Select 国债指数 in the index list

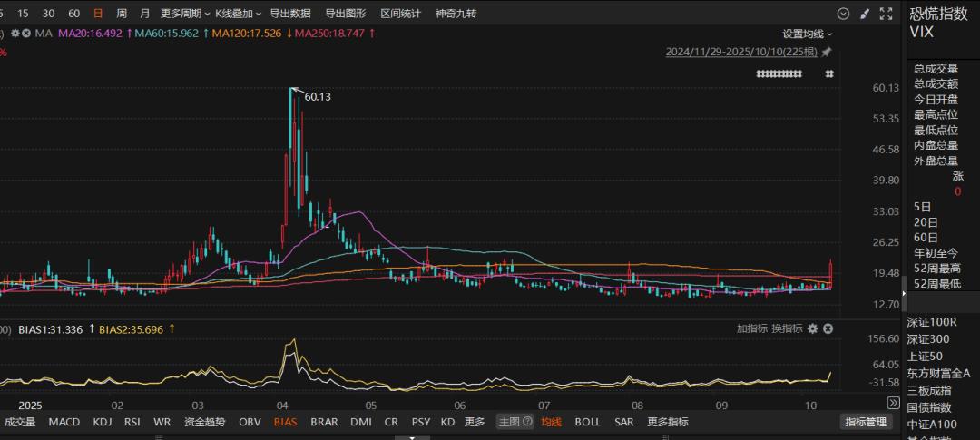click(x=929, y=407)
